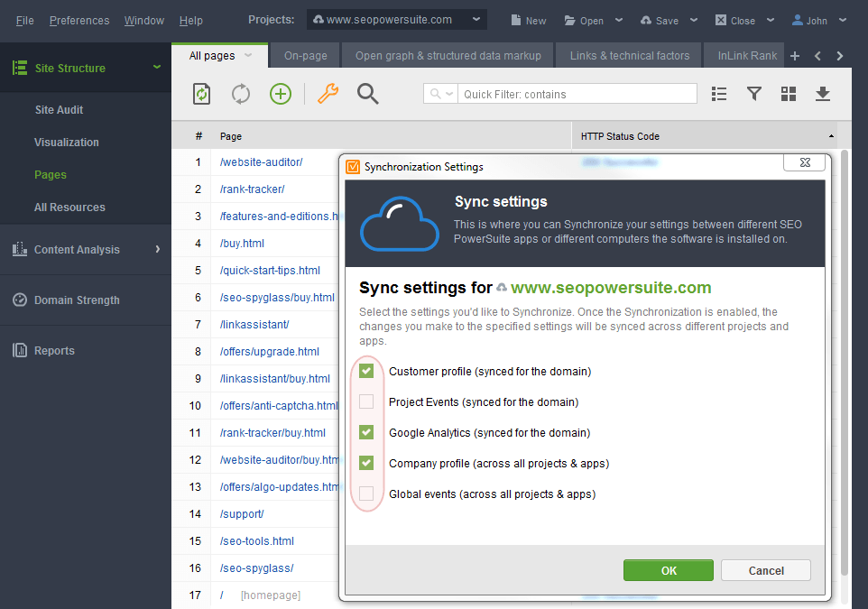The image size is (868, 609).
Task: Click the green plus add page icon
Action: 280,94
